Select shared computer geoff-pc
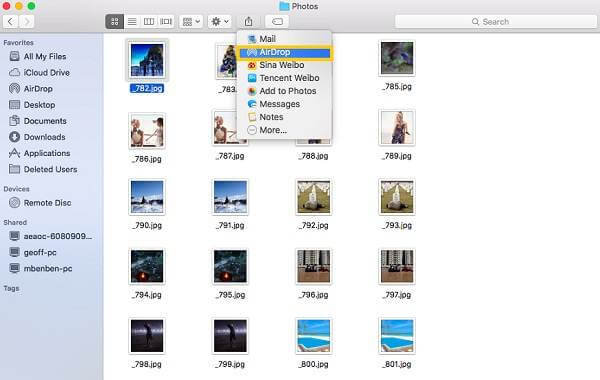The image size is (600, 380). click(33, 252)
